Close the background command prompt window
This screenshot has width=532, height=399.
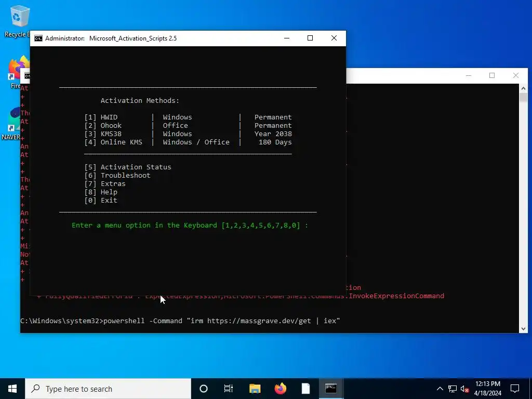(x=516, y=75)
